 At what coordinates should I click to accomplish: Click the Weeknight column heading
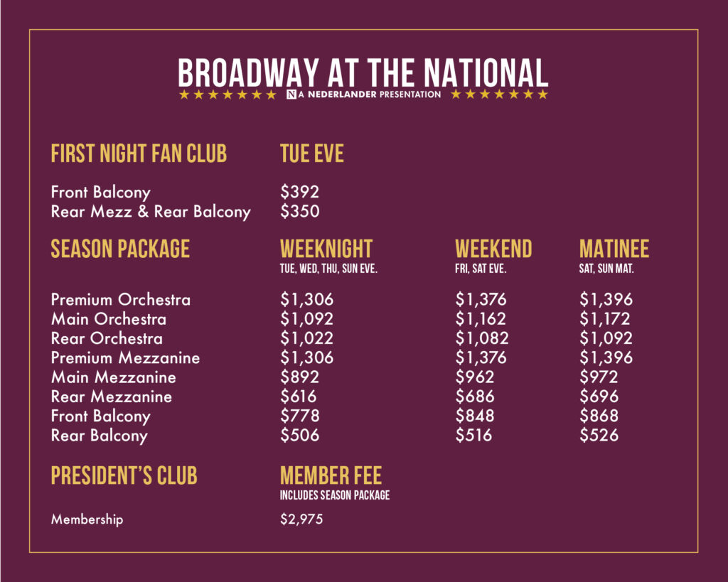(326, 249)
